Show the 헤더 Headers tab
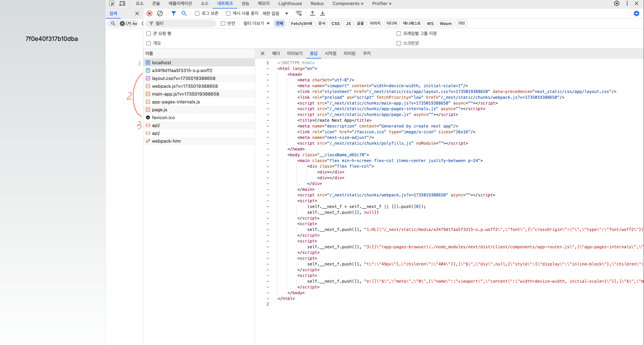Screen dimensions: 644x345 coord(276,53)
